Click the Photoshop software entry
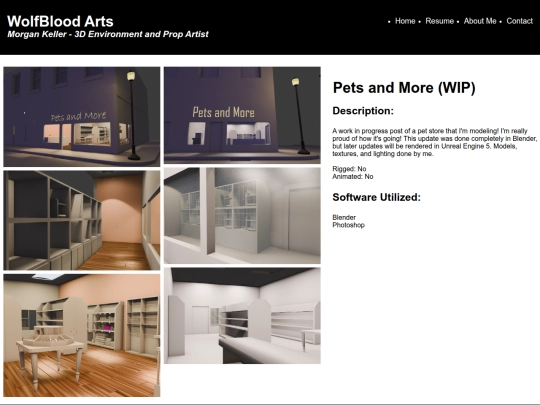The width and height of the screenshot is (540, 405). (349, 225)
